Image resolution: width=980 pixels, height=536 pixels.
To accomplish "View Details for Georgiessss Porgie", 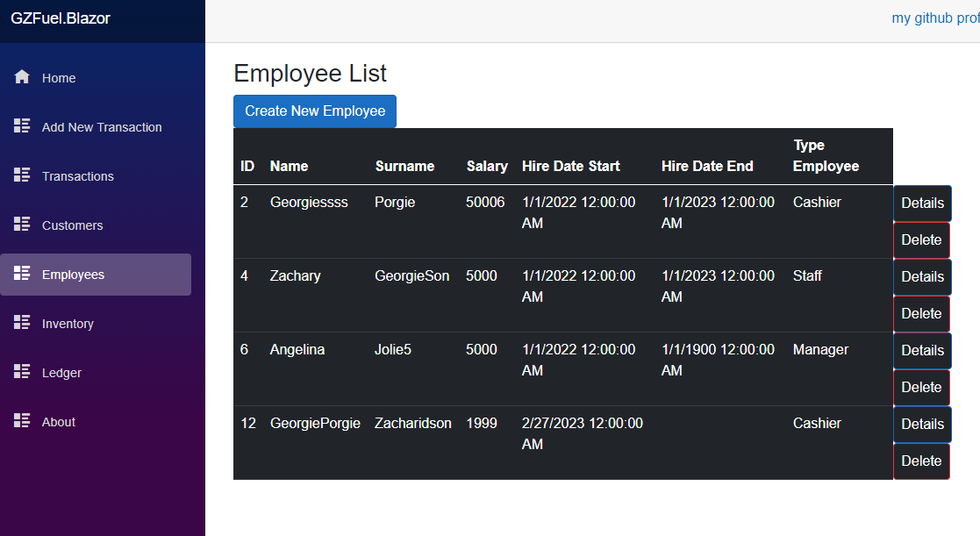I will 922,203.
